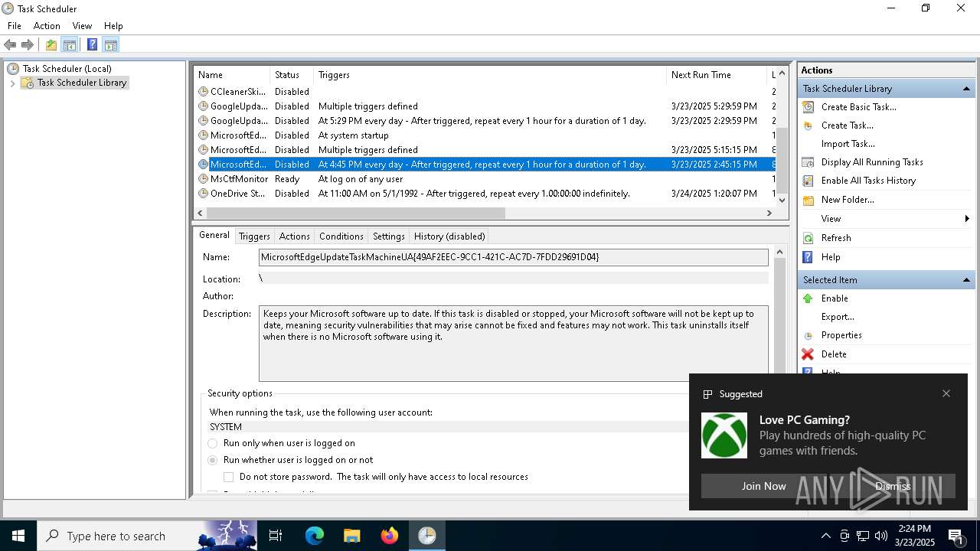980x551 pixels.
Task: Open the File menu
Action: [15, 26]
